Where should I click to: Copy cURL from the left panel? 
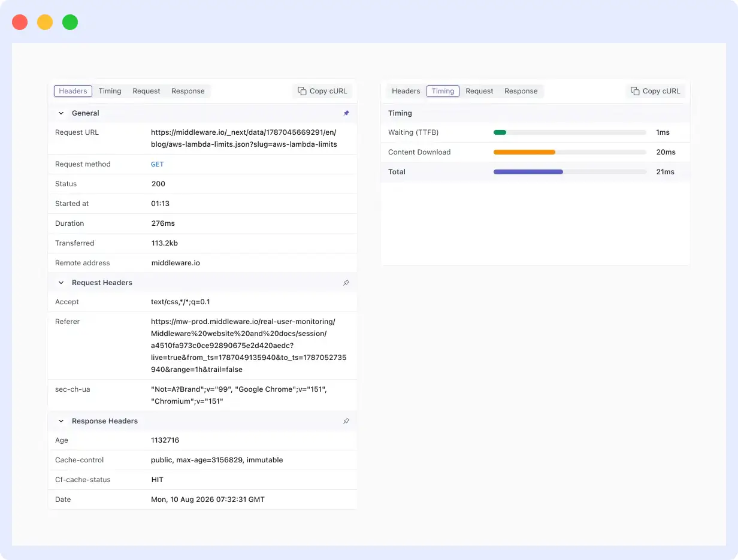coord(322,91)
